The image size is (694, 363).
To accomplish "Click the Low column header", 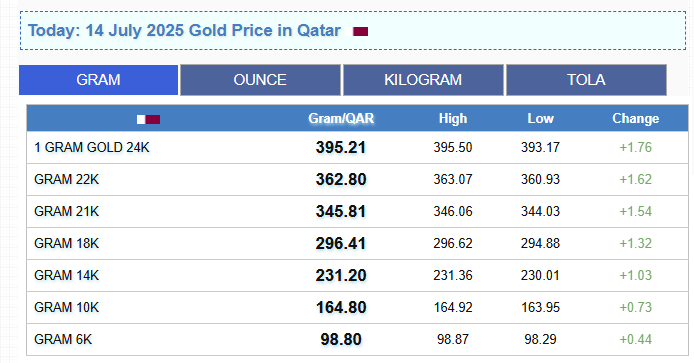I will (x=540, y=118).
